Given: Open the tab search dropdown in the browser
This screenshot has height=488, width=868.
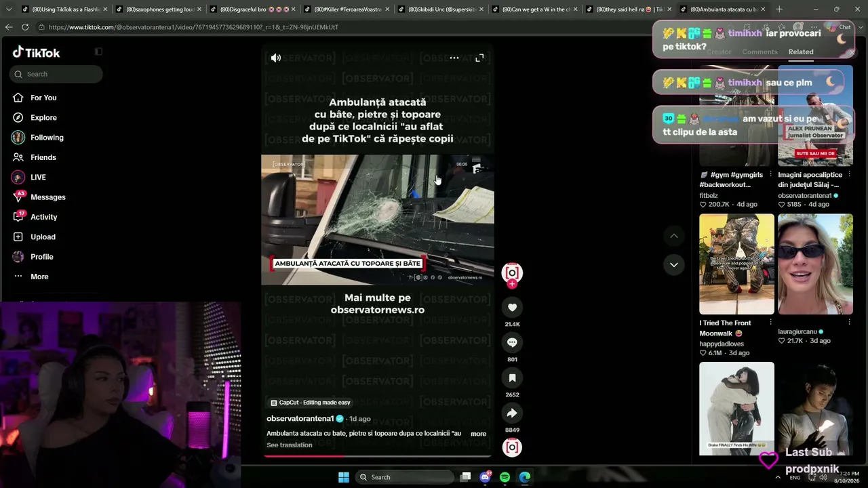Looking at the screenshot, I should tap(9, 9).
